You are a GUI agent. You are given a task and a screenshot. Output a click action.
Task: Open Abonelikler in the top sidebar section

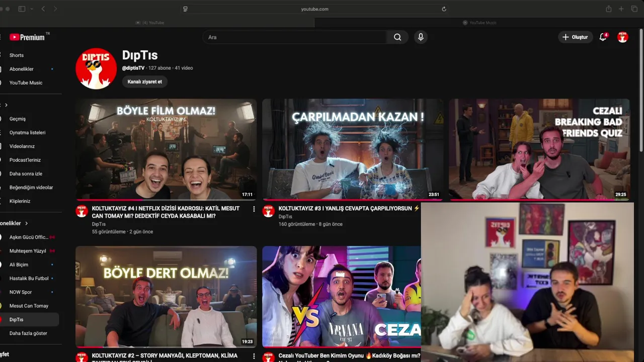click(x=21, y=69)
